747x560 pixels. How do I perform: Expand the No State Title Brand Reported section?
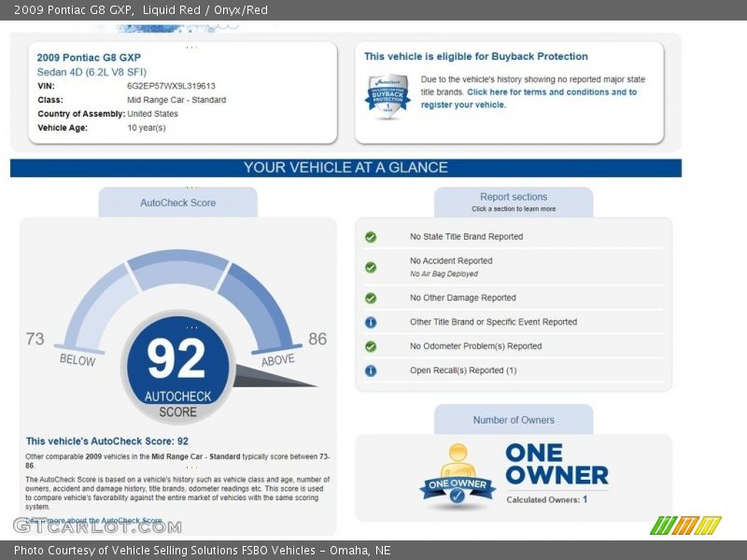pyautogui.click(x=466, y=237)
